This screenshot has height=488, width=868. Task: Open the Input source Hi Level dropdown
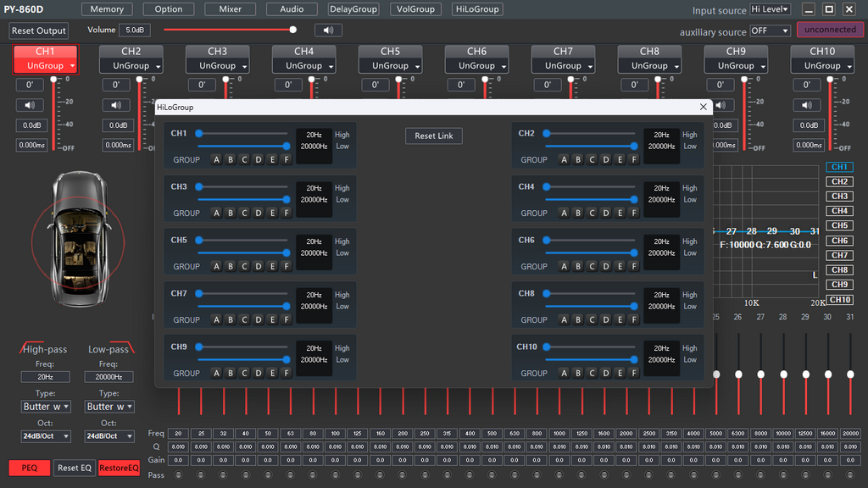click(x=770, y=9)
